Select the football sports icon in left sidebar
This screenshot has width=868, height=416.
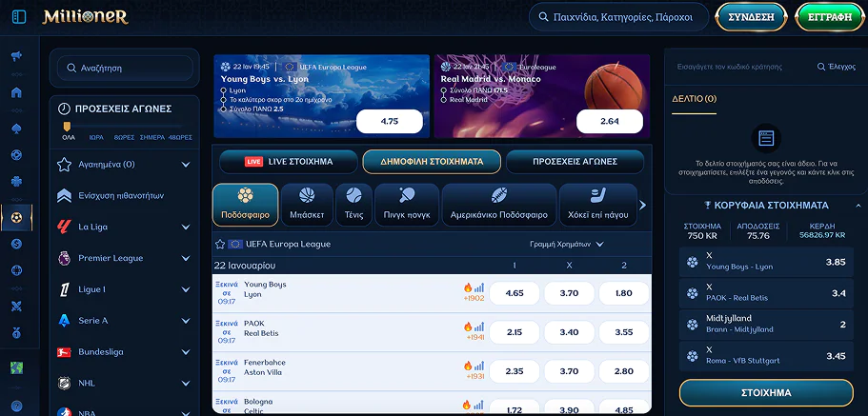[16, 218]
